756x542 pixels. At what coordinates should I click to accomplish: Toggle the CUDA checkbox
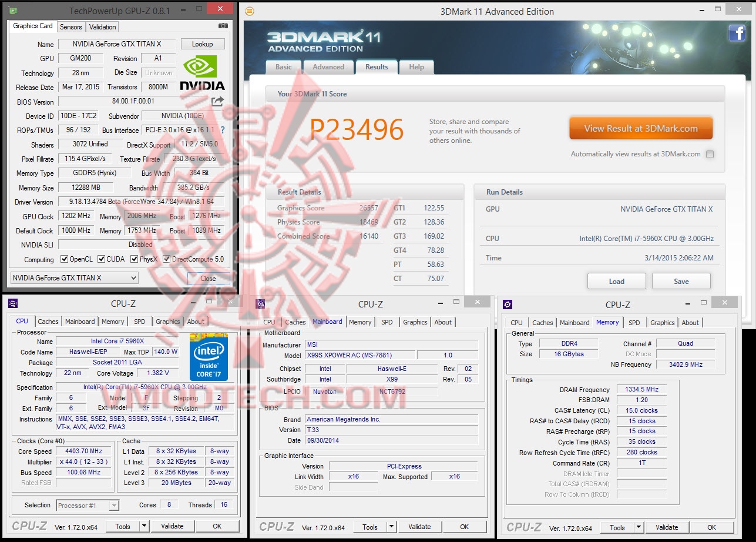[102, 259]
